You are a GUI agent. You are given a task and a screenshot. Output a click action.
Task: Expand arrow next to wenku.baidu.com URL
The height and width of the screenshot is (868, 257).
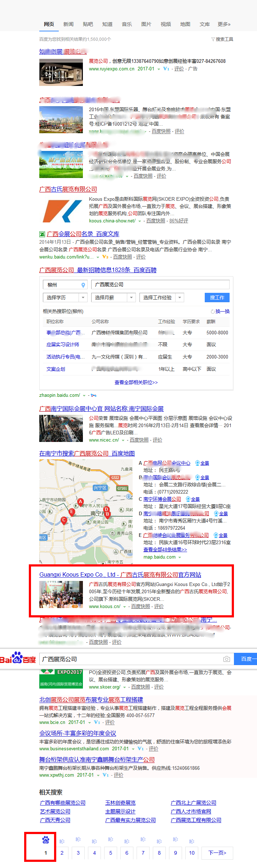(x=98, y=257)
